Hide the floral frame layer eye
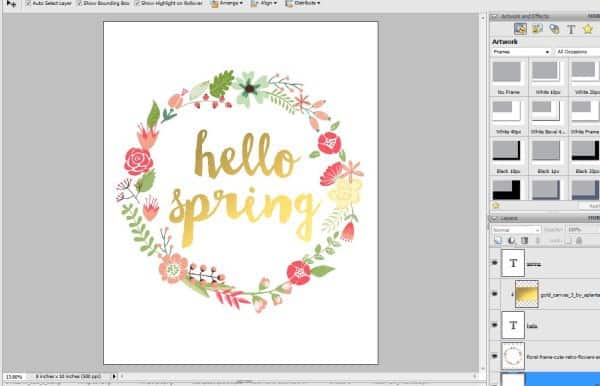Viewport: 600px width, 386px height. pos(494,356)
